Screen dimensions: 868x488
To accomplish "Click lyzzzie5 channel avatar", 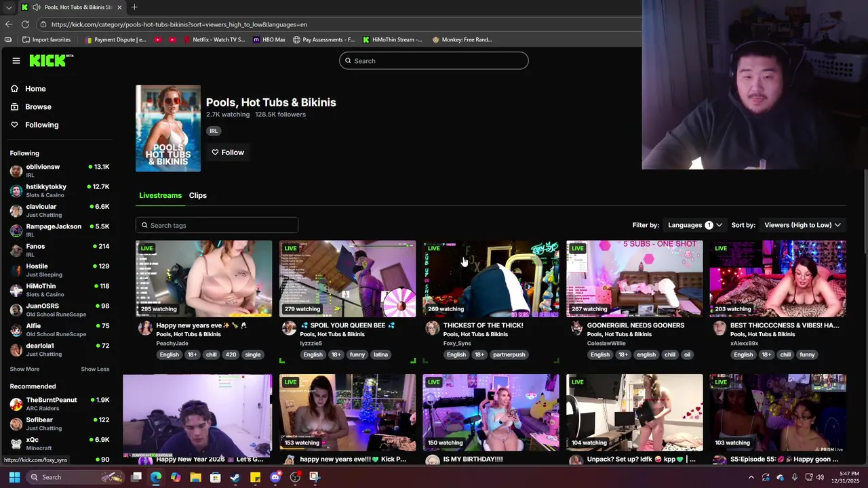I will pyautogui.click(x=289, y=329).
